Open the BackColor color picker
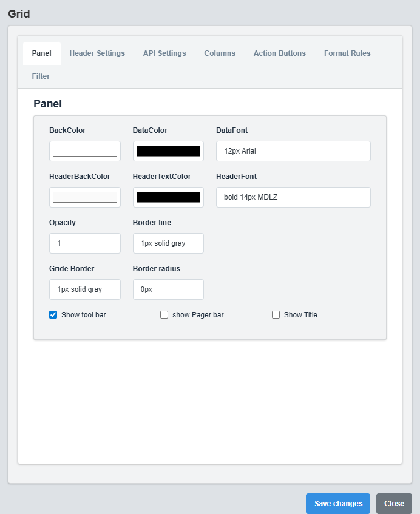The image size is (420, 514). pos(84,150)
